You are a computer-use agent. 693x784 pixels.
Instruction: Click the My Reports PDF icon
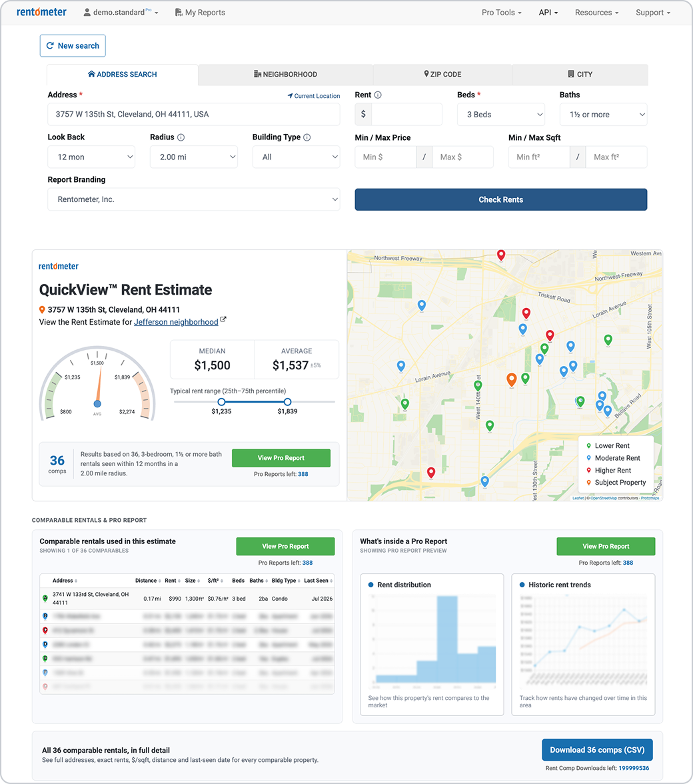[179, 13]
